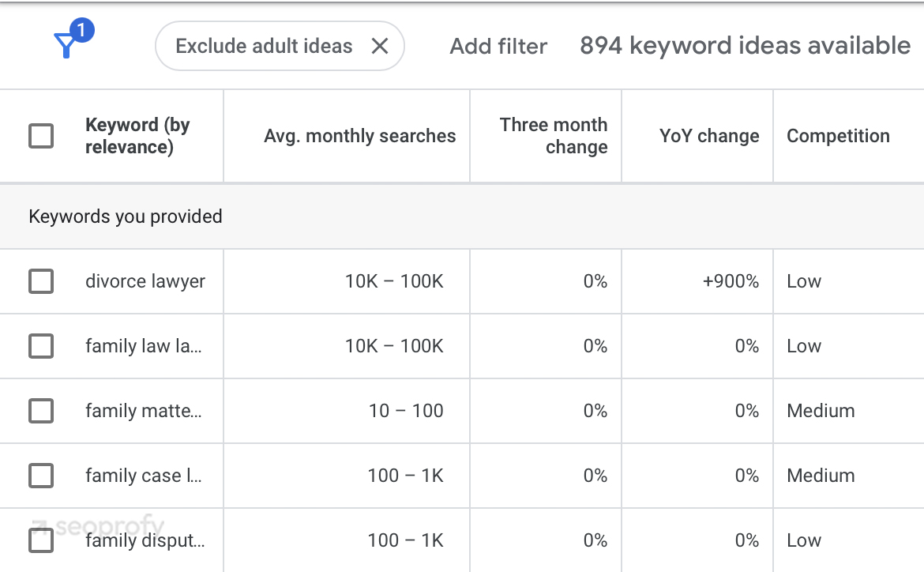Click Medium competition for family case l...

point(821,476)
